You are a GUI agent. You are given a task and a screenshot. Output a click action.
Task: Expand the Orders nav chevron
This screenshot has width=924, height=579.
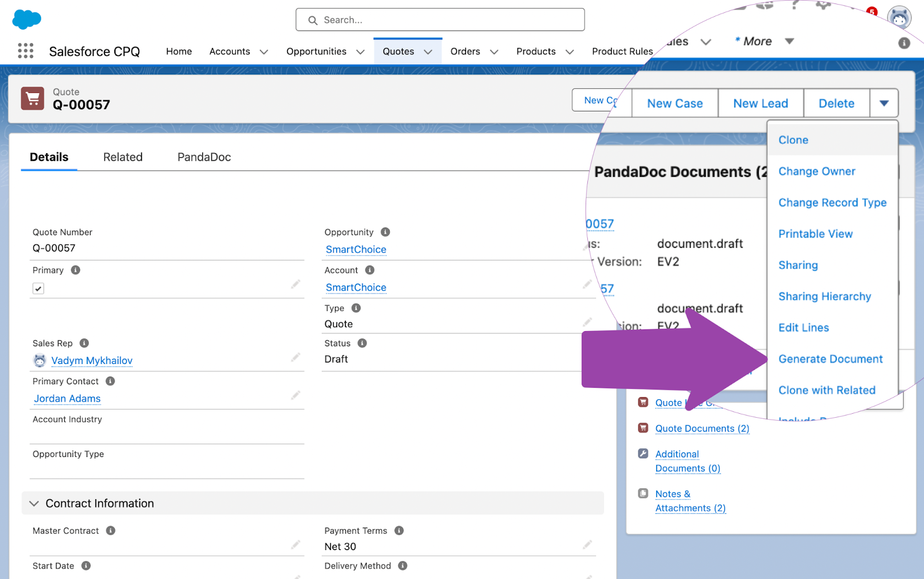pyautogui.click(x=494, y=52)
